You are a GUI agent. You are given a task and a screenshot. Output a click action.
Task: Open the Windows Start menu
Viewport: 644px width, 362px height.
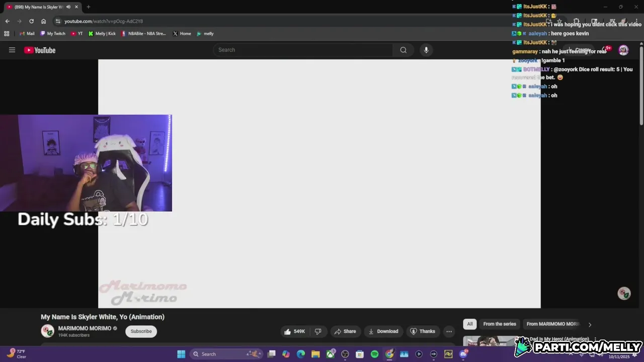point(181,354)
